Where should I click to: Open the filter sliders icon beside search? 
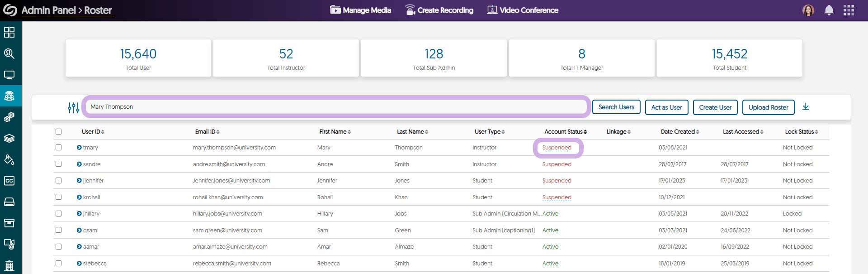pos(74,107)
